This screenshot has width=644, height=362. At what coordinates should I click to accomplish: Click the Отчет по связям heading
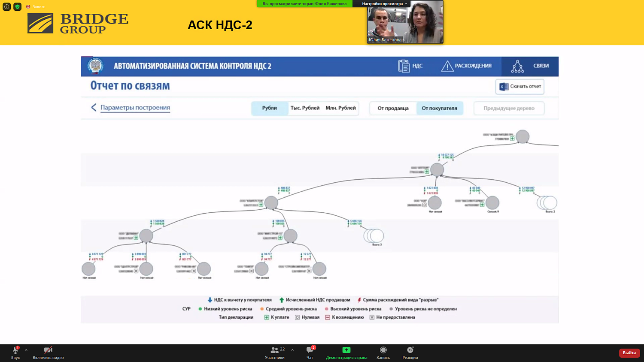point(130,86)
